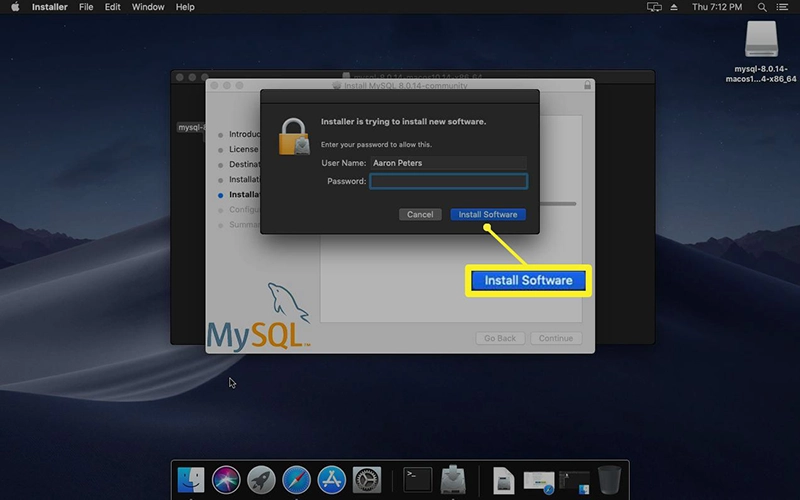
Task: Click the eject icon in menu bar
Action: pyautogui.click(x=674, y=7)
